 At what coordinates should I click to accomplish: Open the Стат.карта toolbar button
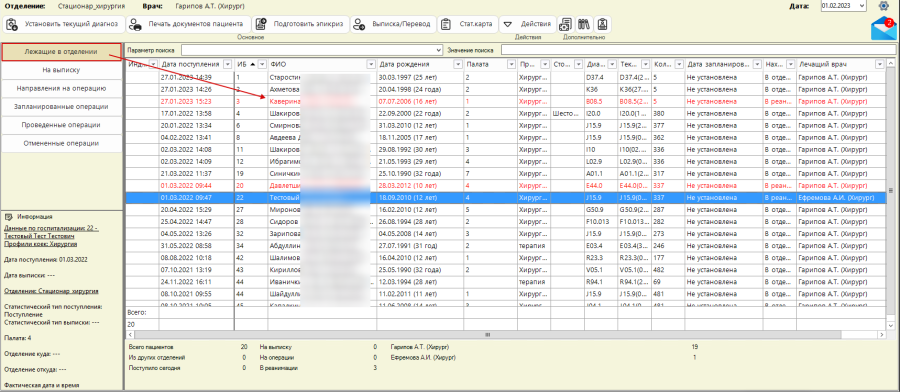[x=467, y=24]
